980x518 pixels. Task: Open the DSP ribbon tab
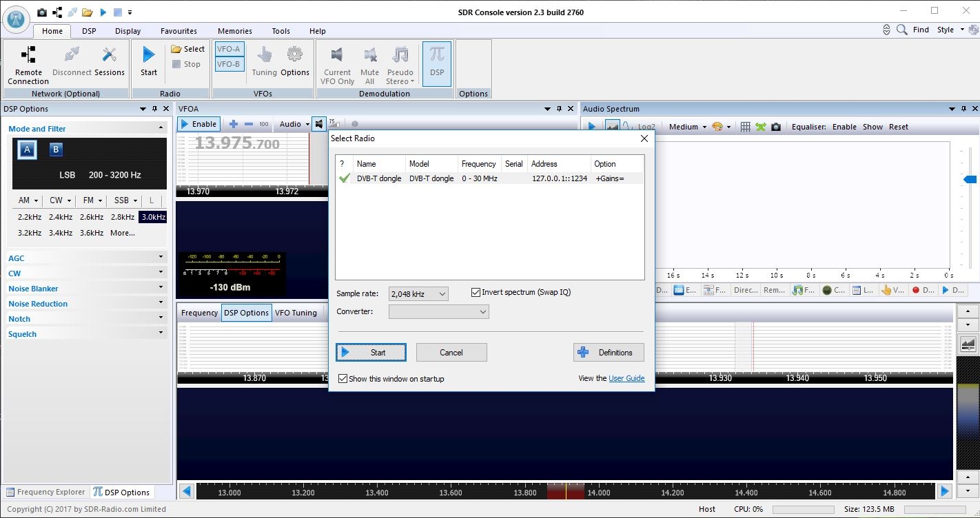coord(89,31)
